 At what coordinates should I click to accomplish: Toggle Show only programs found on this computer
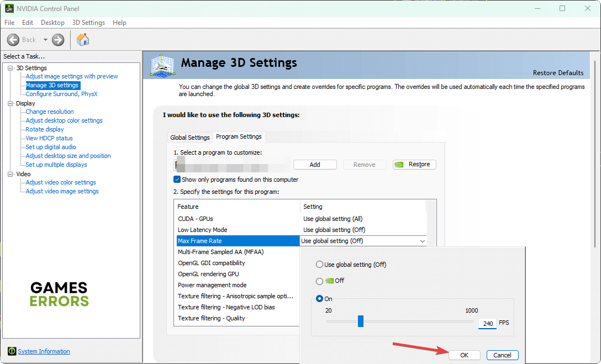tap(177, 180)
